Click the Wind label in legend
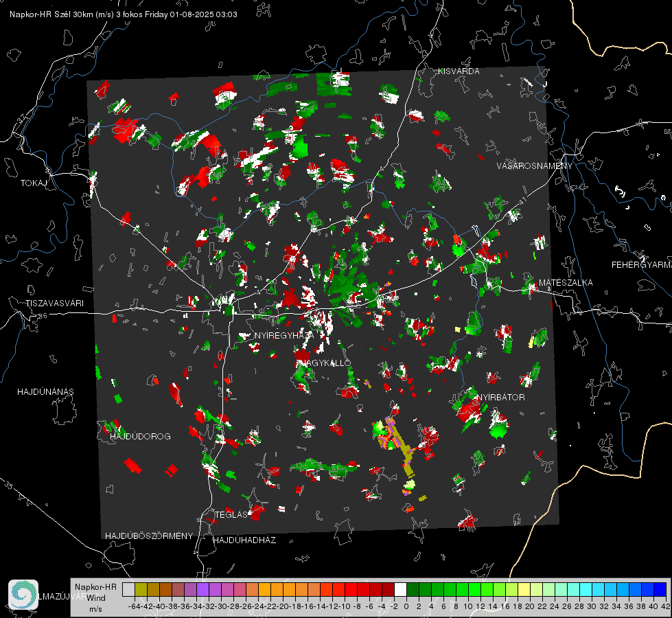 coord(96,598)
